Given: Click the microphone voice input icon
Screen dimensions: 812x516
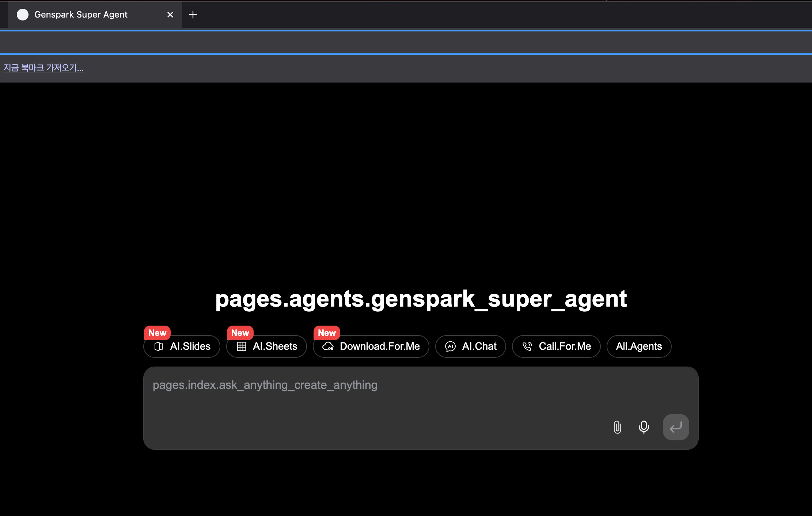Looking at the screenshot, I should (x=644, y=427).
